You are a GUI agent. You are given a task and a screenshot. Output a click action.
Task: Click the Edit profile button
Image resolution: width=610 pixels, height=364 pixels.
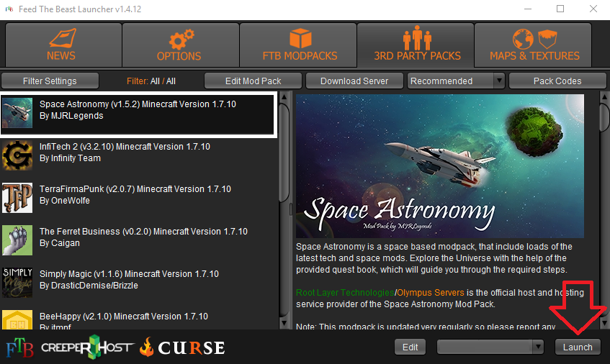point(410,347)
